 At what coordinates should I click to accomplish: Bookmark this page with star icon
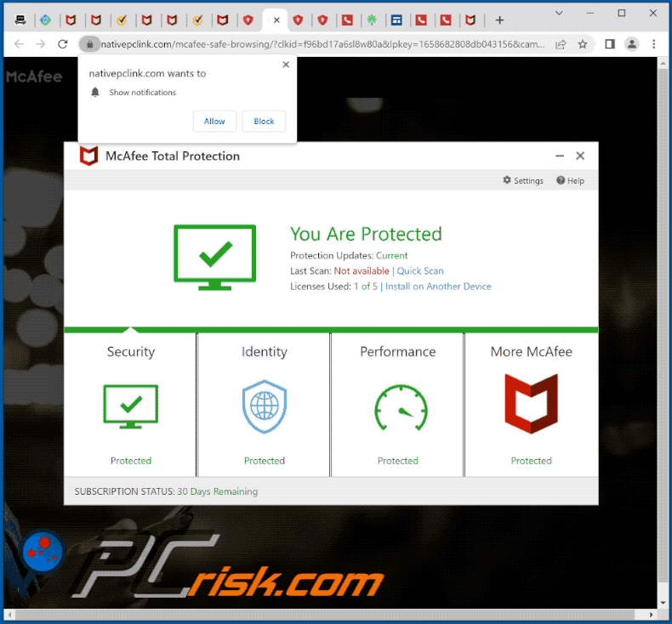(x=583, y=44)
